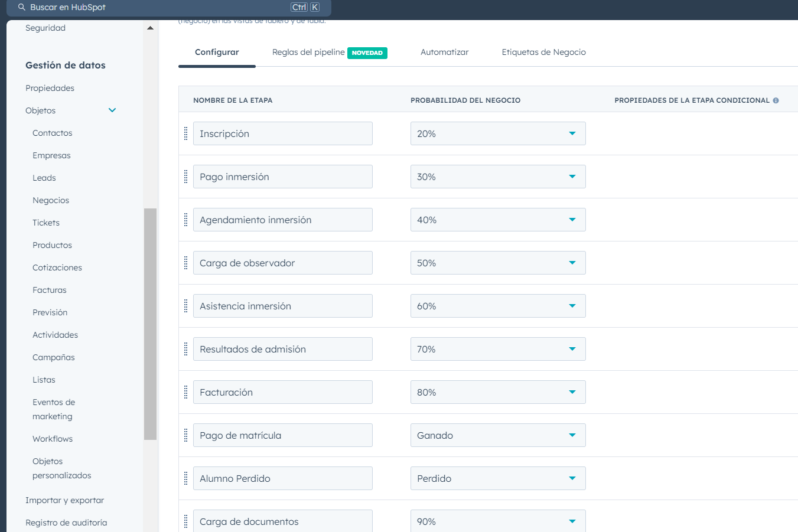The width and height of the screenshot is (798, 532).
Task: Open Importar y exportar in the sidebar
Action: point(64,500)
